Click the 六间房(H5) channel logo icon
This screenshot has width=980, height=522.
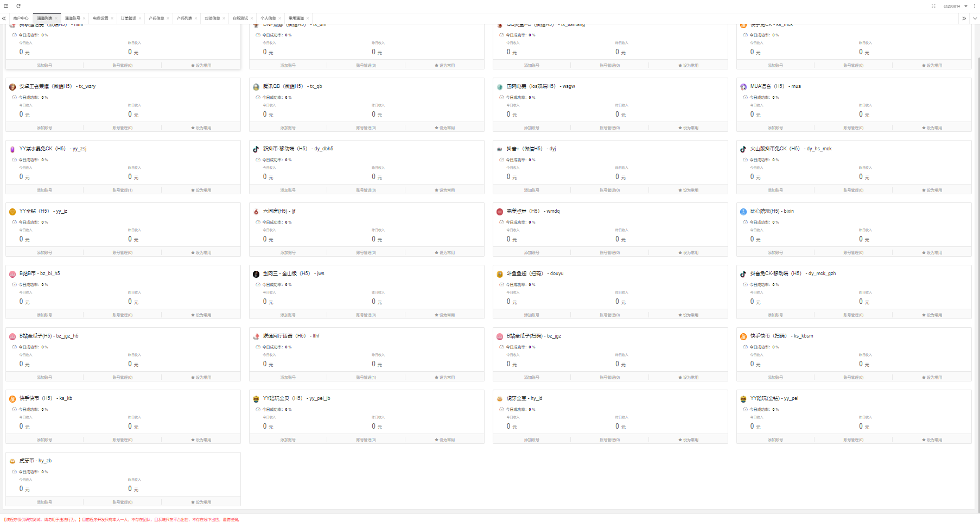256,212
